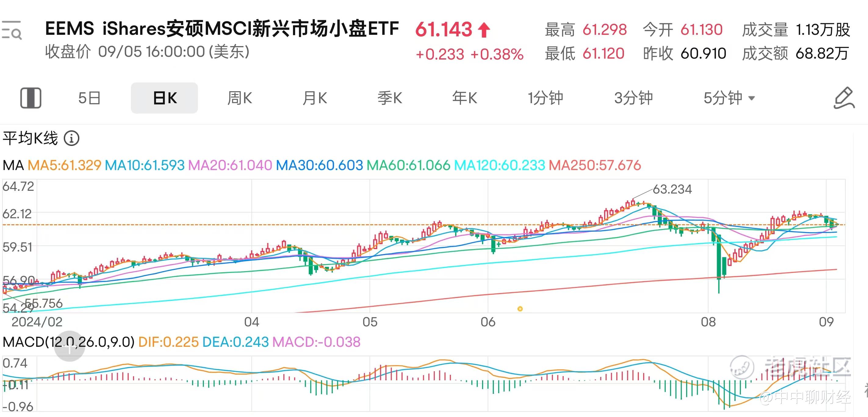
Task: Switch to the 5日 chart tab
Action: (x=89, y=98)
